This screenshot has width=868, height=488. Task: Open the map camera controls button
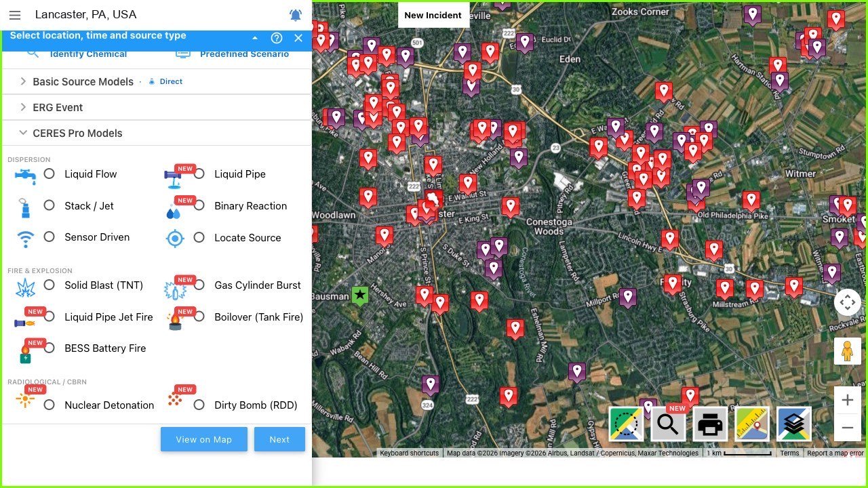tap(848, 302)
